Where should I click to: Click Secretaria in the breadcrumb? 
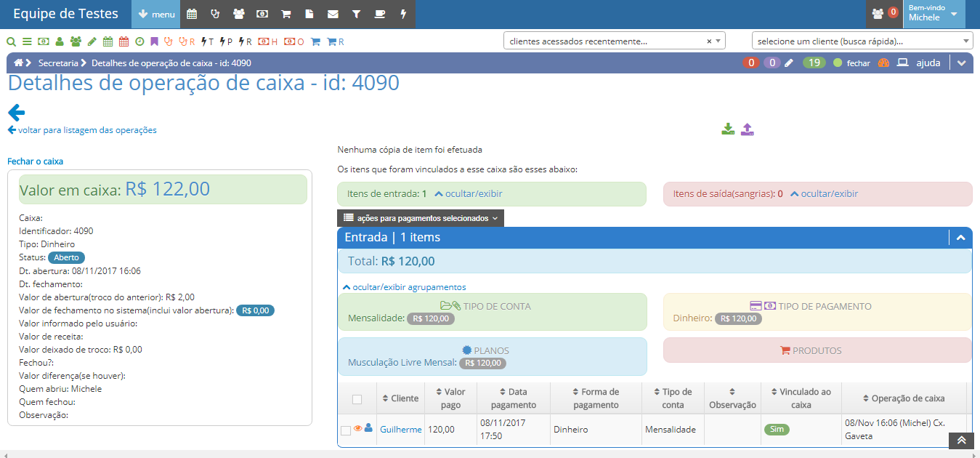click(58, 63)
